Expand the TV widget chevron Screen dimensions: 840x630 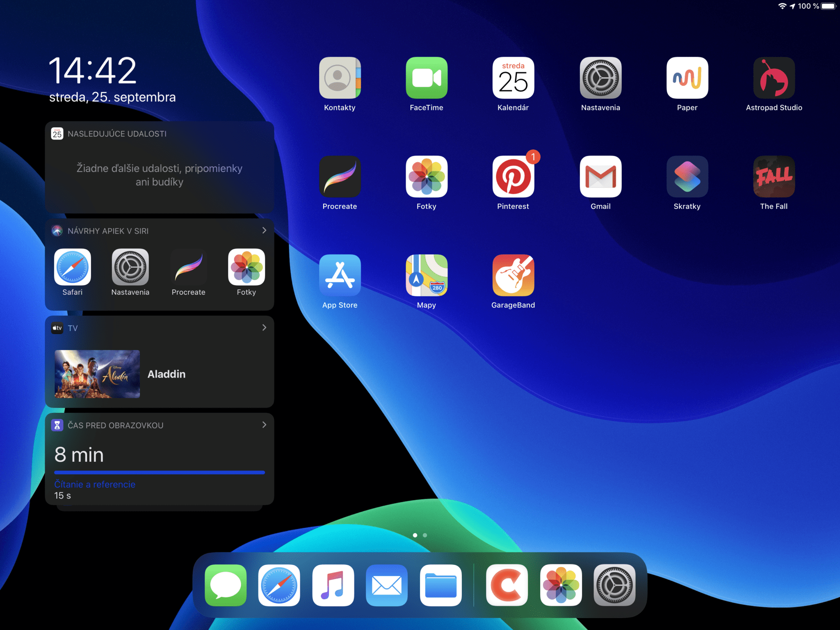pos(264,328)
